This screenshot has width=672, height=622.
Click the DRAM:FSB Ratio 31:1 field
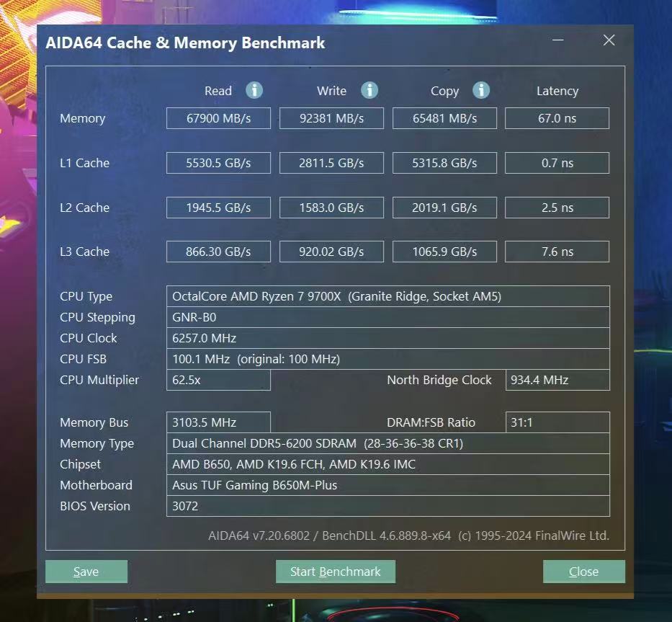[x=557, y=422]
